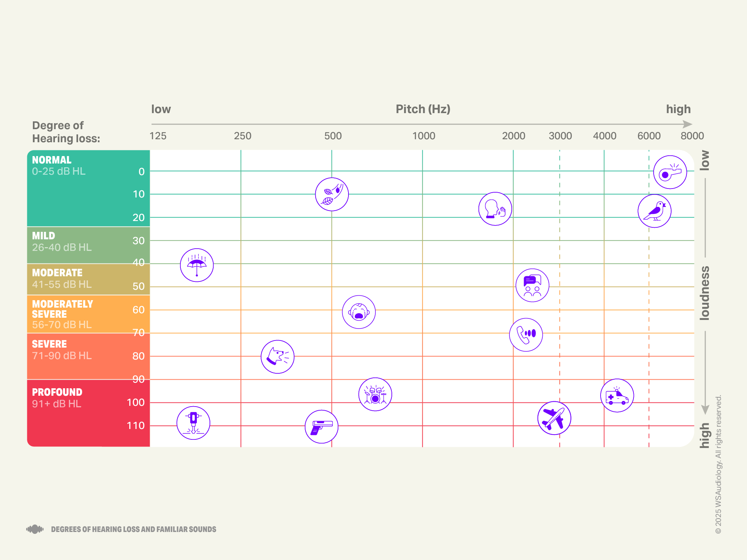Select the umbrella rainfall icon
Screen dimensions: 747x560
point(197,265)
